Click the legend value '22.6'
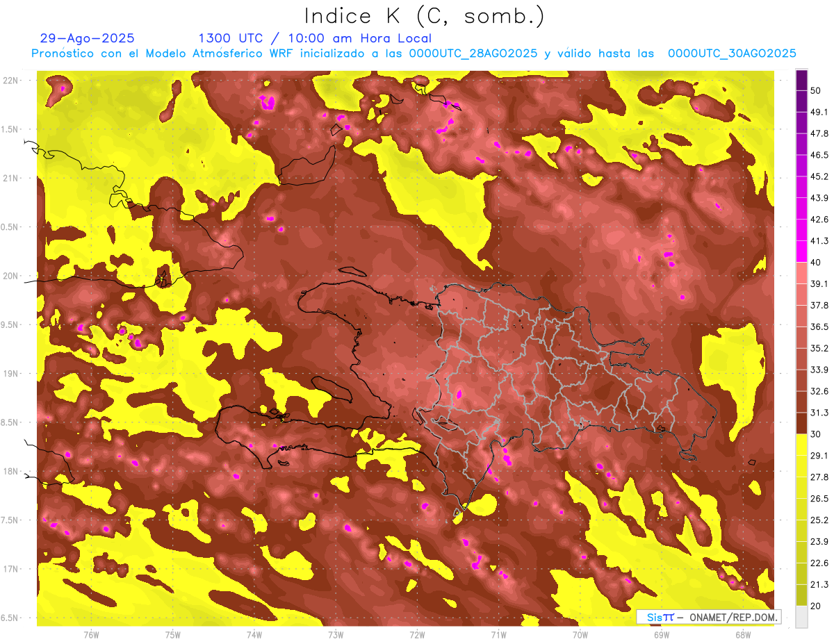Image resolution: width=834 pixels, height=644 pixels. (819, 563)
